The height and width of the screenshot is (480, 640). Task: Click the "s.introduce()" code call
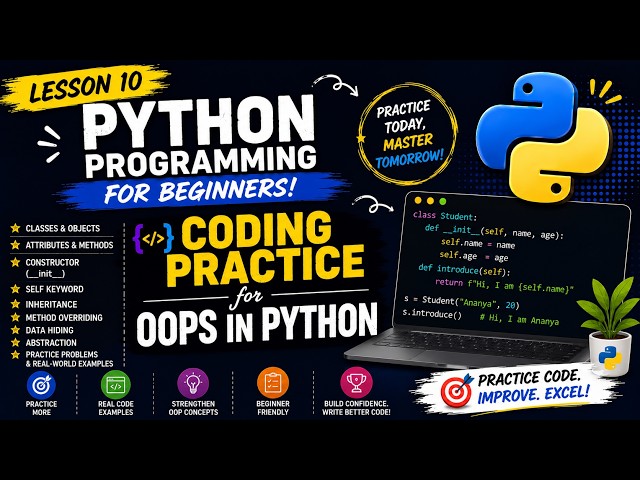[432, 313]
